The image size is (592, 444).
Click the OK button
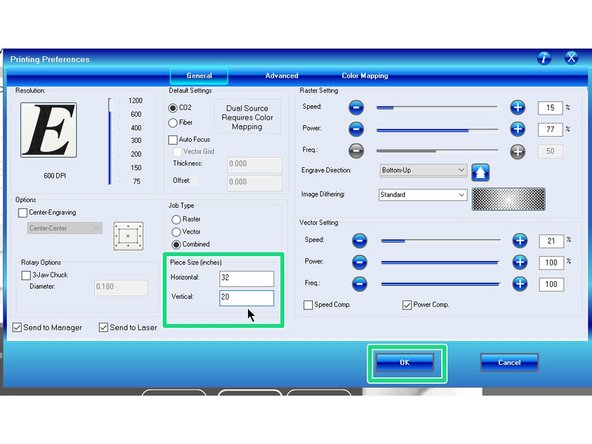(405, 362)
